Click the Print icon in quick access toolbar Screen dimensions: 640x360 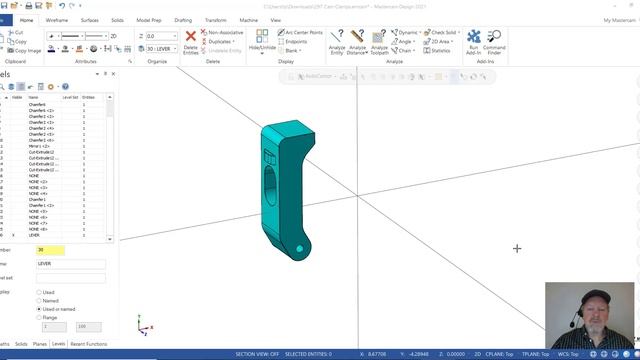pyautogui.click(x=29, y=6)
